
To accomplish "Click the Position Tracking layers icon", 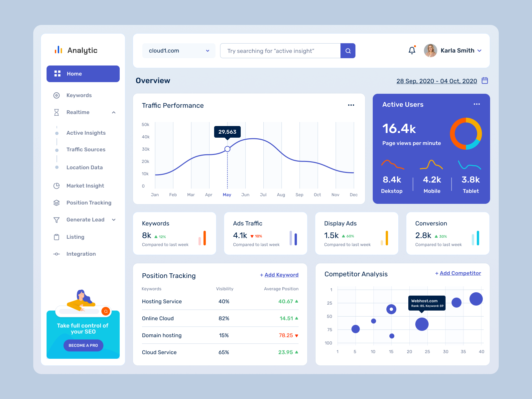I will coord(57,203).
